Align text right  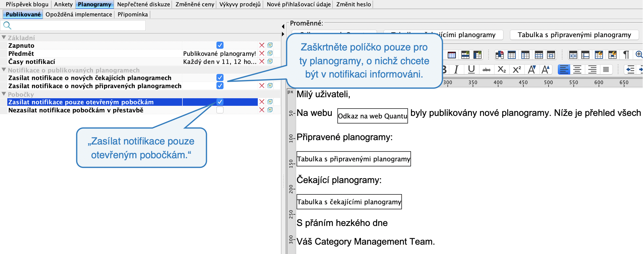pos(592,69)
